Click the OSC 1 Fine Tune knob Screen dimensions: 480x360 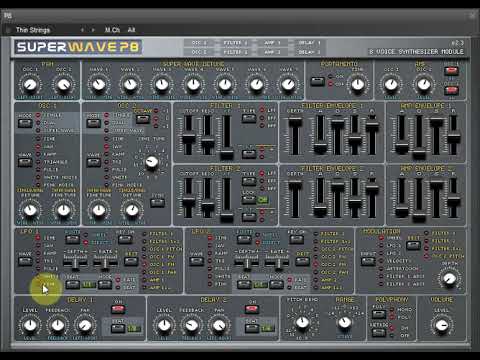click(63, 210)
